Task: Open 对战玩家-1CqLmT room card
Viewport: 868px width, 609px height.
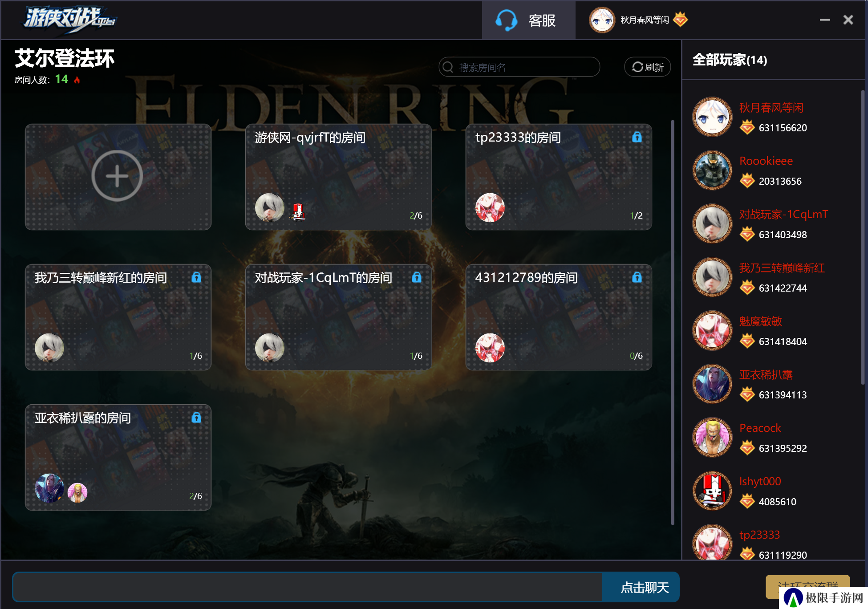Action: [338, 317]
